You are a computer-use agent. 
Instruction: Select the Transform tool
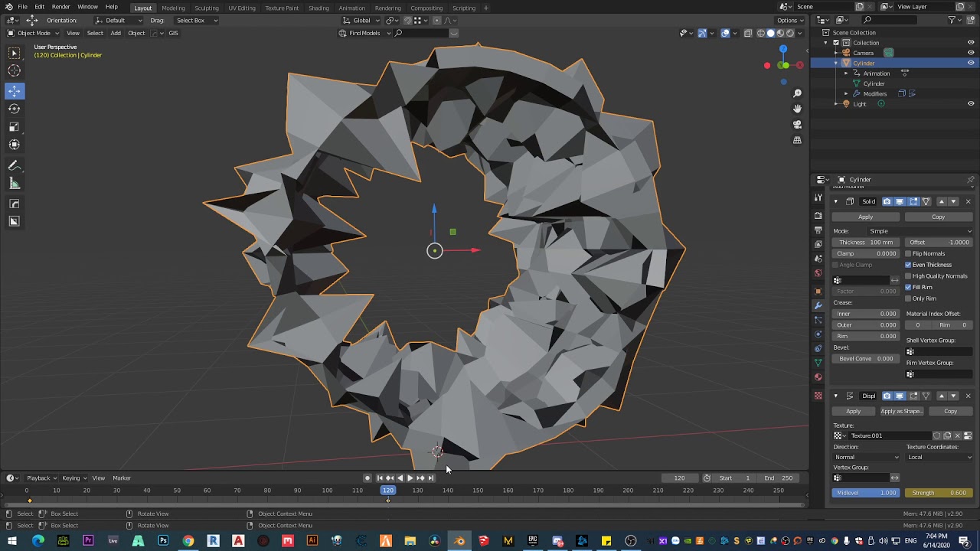(x=14, y=145)
